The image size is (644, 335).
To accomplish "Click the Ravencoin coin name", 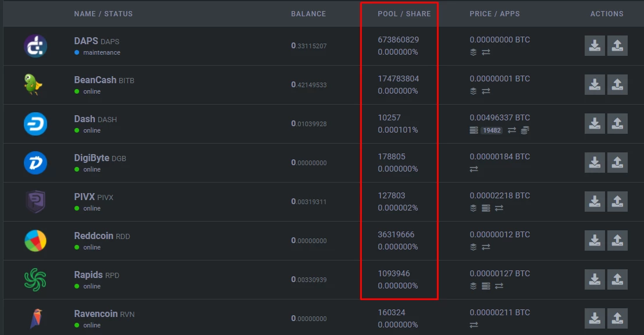I will (x=95, y=314).
